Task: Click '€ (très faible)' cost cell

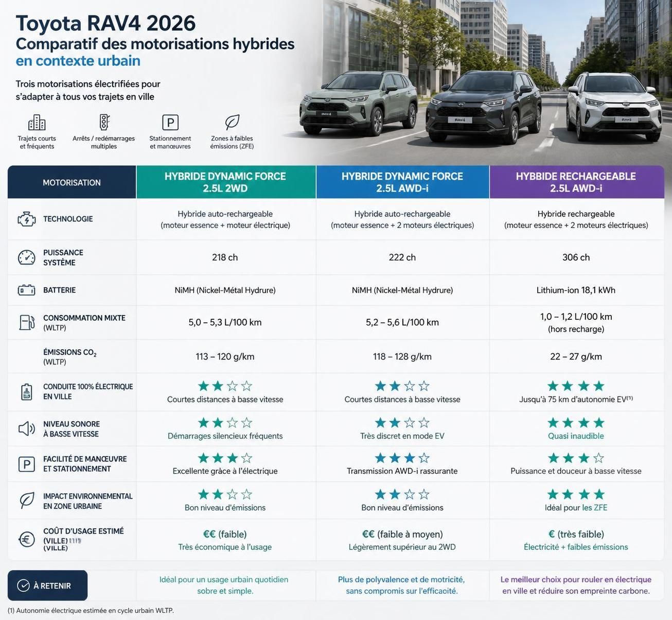Action: point(576,535)
